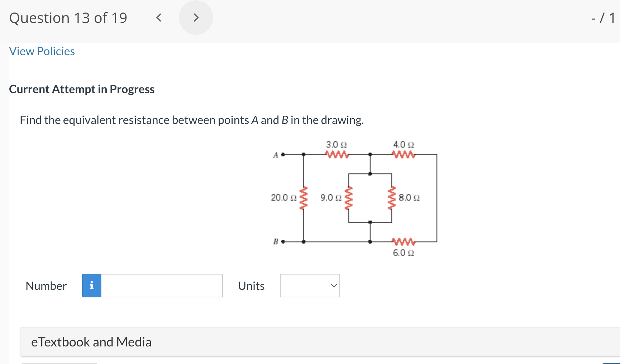
Task: Click the blue info icon next to Number
Action: coord(91,286)
